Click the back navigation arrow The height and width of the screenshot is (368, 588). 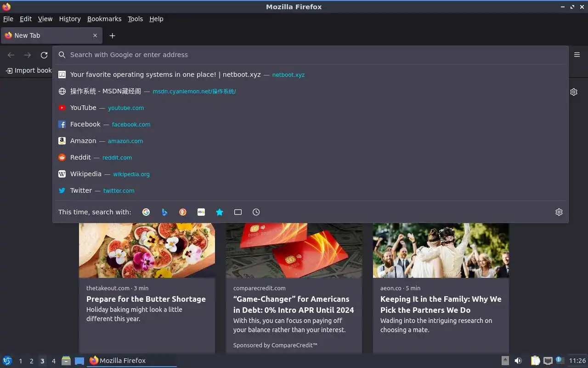pyautogui.click(x=11, y=55)
